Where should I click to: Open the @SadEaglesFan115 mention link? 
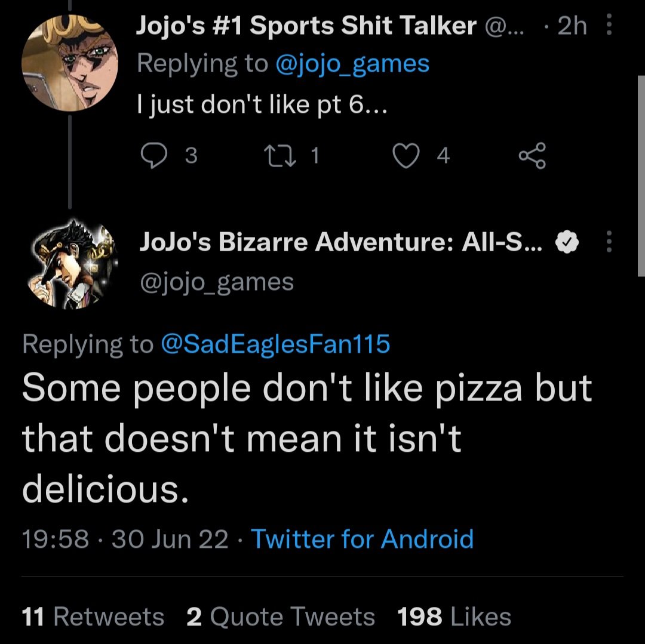(x=275, y=344)
